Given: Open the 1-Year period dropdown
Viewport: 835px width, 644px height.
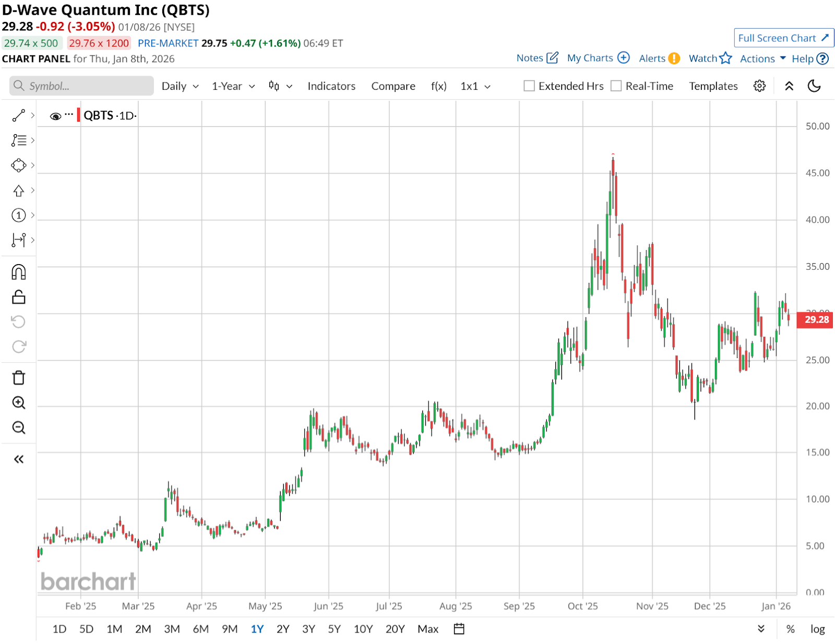Looking at the screenshot, I should (x=233, y=86).
